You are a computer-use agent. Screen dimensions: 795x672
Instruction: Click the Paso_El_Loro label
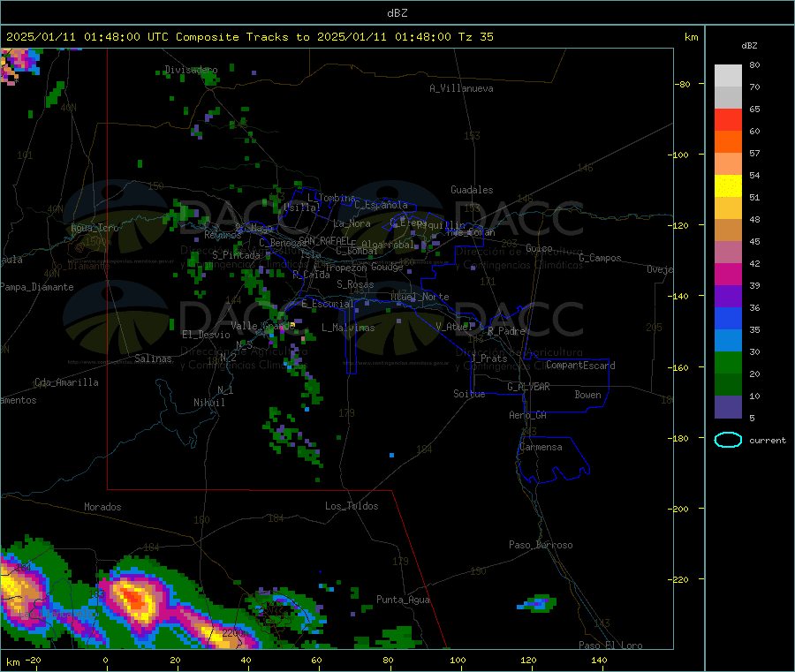click(610, 646)
